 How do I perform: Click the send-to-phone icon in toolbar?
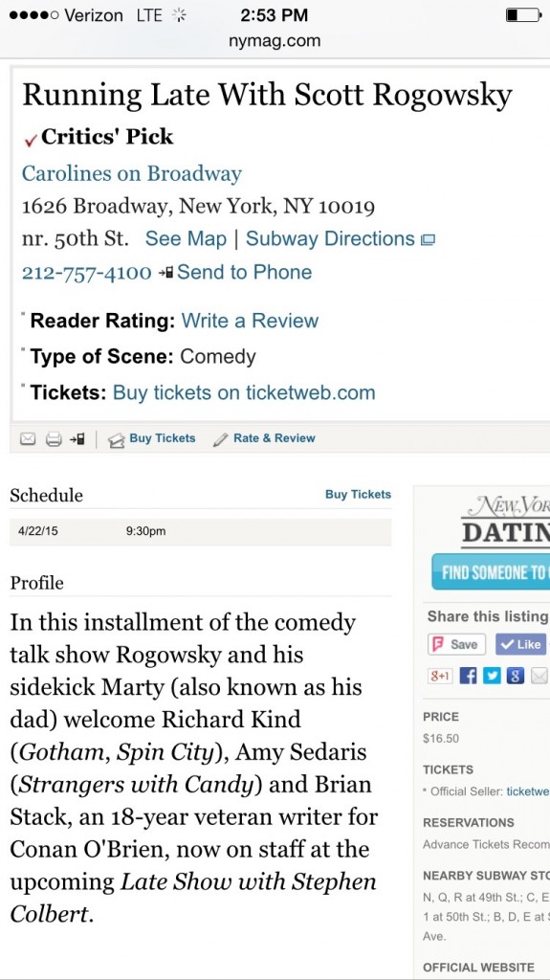pyautogui.click(x=77, y=438)
